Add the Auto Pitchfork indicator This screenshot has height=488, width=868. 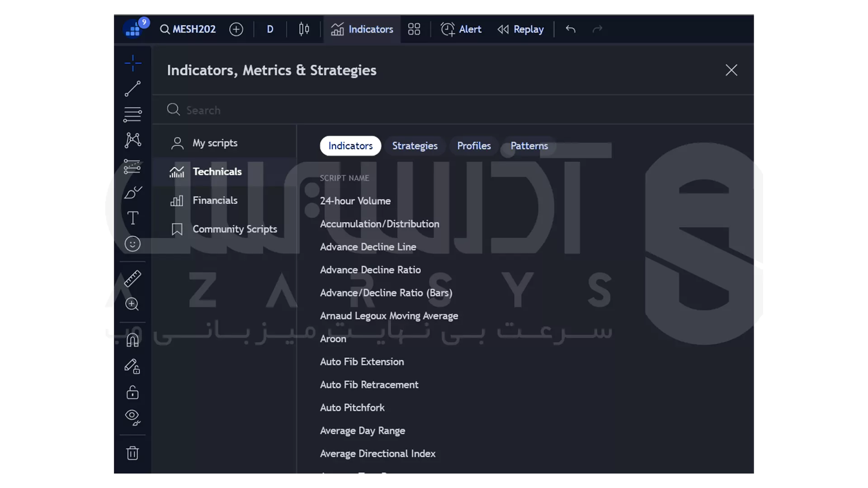pyautogui.click(x=352, y=408)
